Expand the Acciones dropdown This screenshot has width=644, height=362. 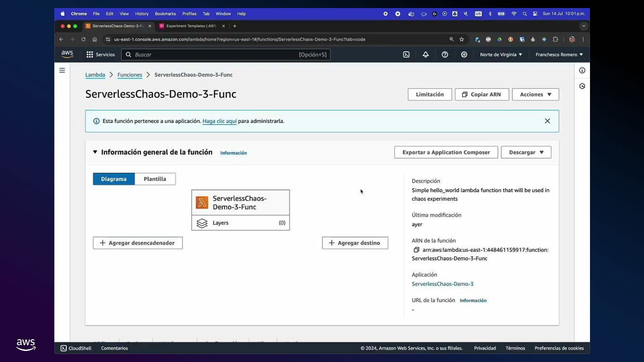tap(535, 95)
